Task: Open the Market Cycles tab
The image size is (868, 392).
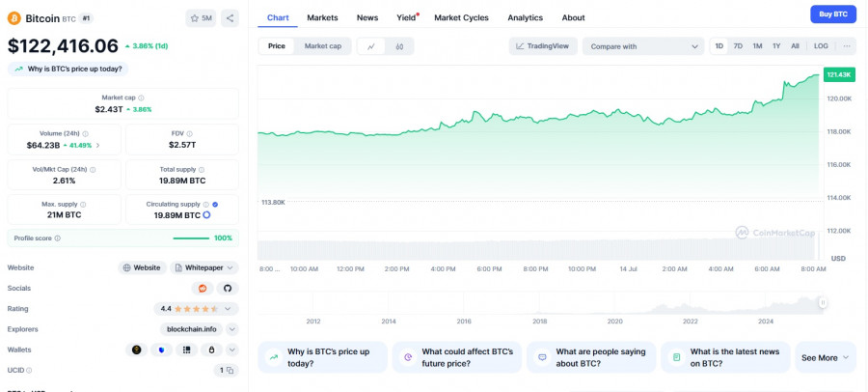Action: point(461,17)
